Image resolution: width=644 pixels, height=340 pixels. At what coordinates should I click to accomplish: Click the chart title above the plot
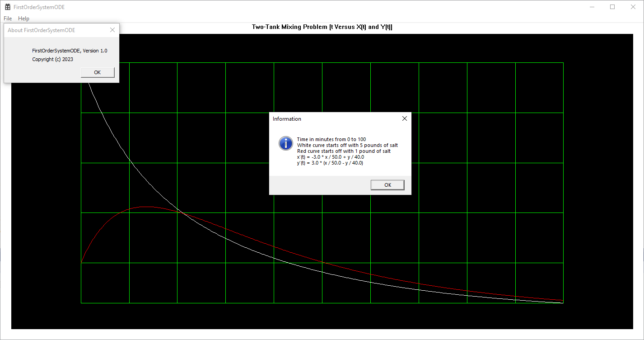click(x=322, y=27)
